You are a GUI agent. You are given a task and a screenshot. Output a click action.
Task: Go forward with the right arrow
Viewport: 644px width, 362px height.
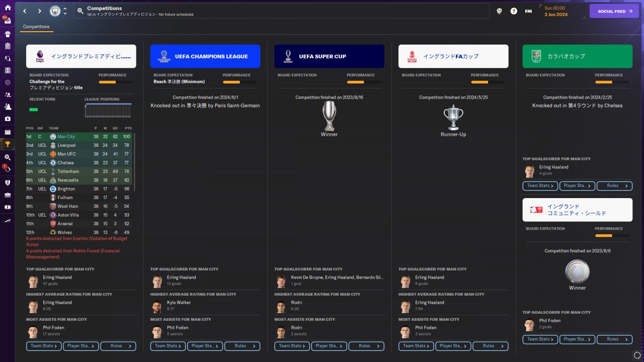tap(40, 11)
